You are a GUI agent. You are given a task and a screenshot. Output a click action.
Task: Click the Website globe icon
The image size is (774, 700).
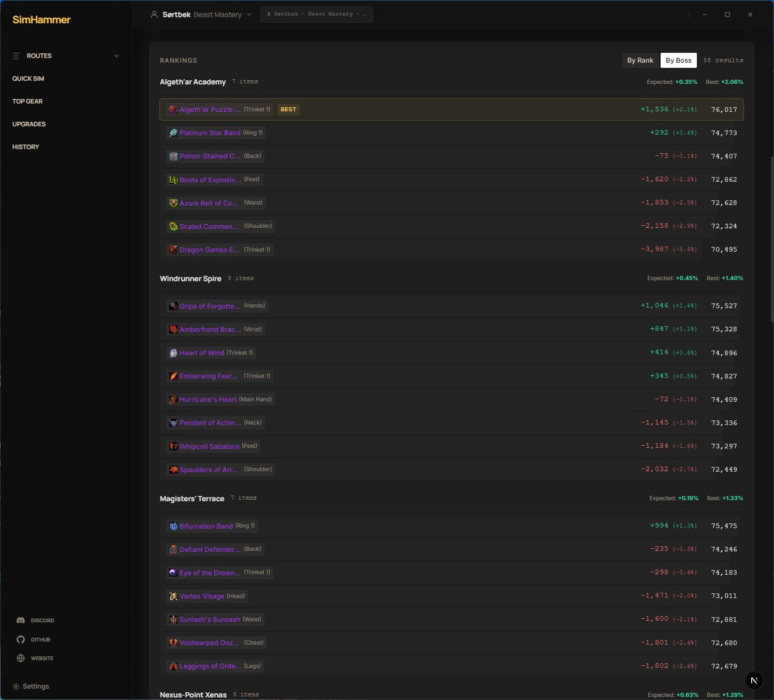(21, 658)
